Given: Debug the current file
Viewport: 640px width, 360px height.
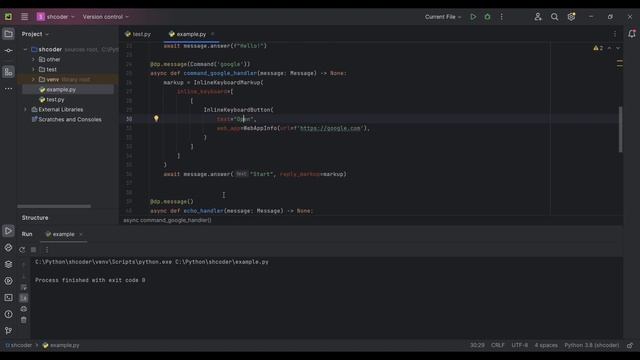Looking at the screenshot, I should tap(487, 17).
